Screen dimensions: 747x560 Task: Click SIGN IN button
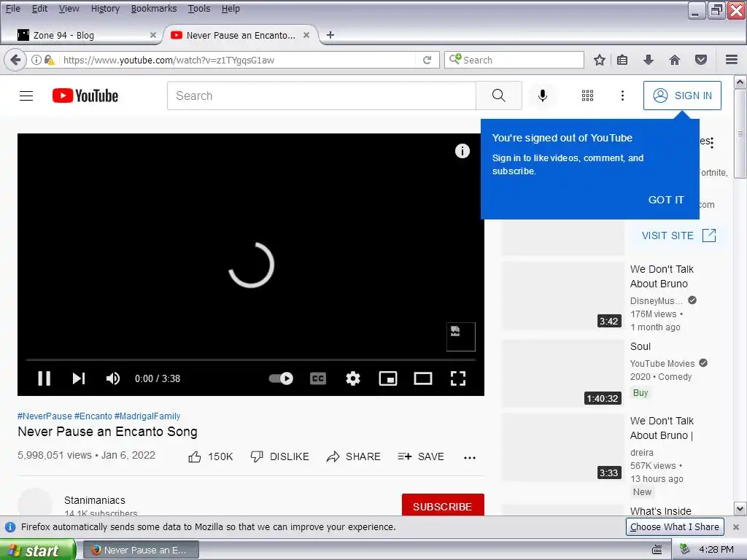click(682, 96)
